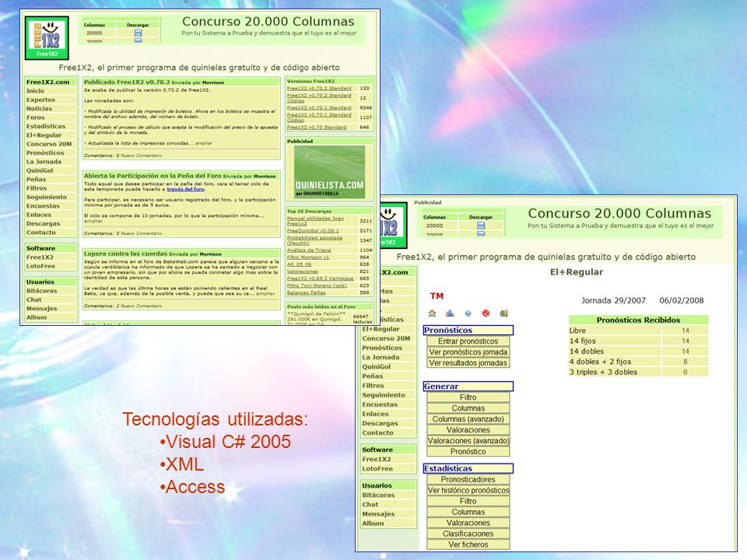Open Concurso 20M in the El+Regular page sidebar
The width and height of the screenshot is (747, 560).
[386, 338]
